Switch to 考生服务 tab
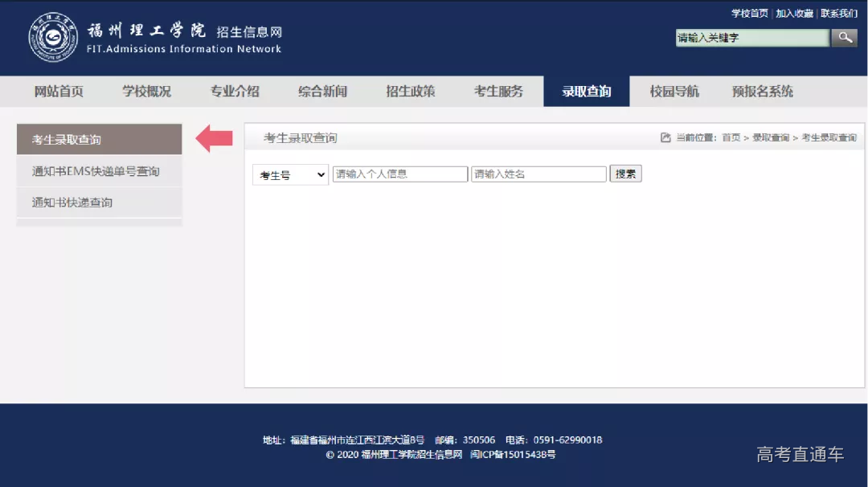The image size is (868, 487). [498, 92]
